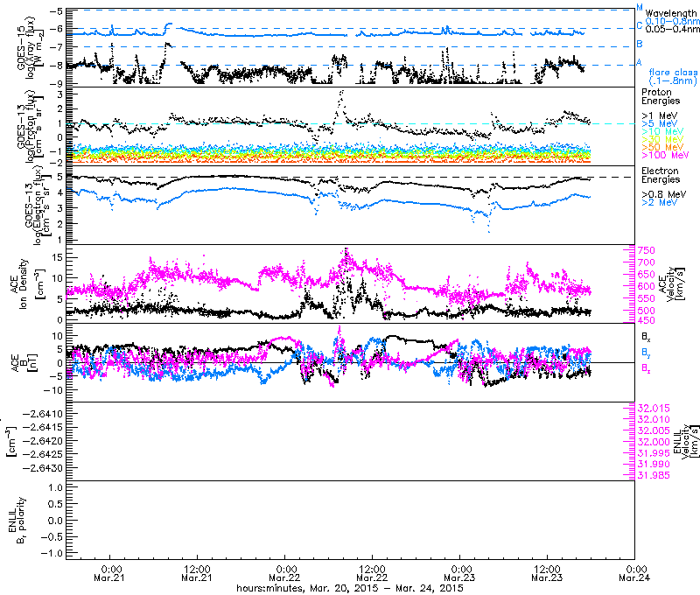Click the blue By magnetic field legend label
Viewport: 700px width, 595px height.
[x=646, y=352]
